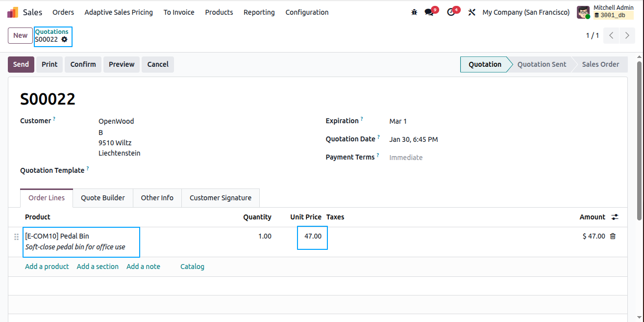Click the vertical scrollbar of the form

tap(639, 141)
